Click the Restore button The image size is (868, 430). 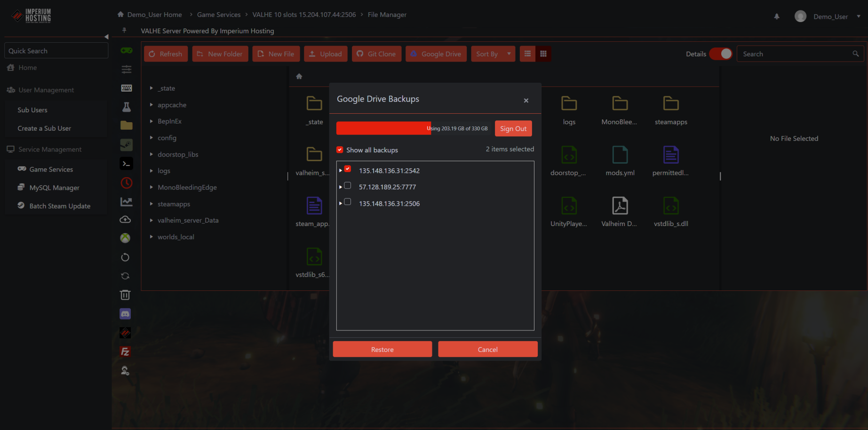pyautogui.click(x=382, y=349)
